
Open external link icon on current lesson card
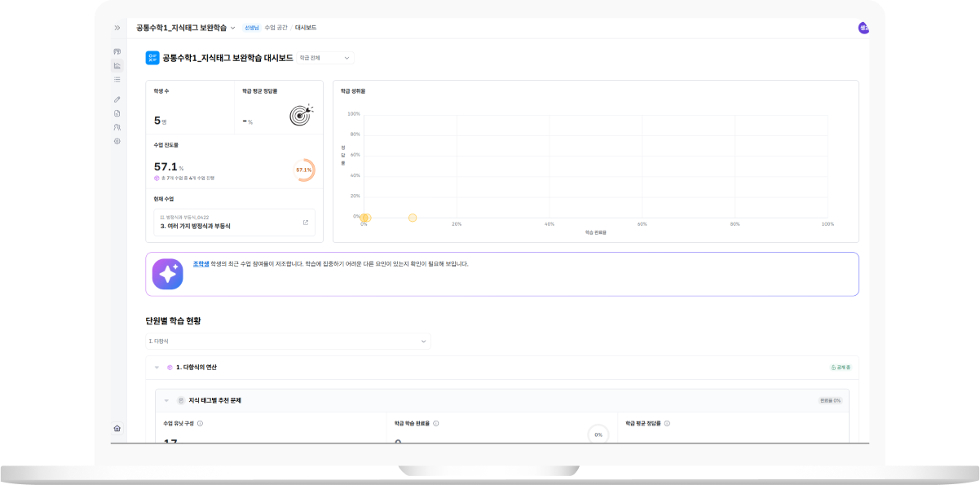[306, 223]
